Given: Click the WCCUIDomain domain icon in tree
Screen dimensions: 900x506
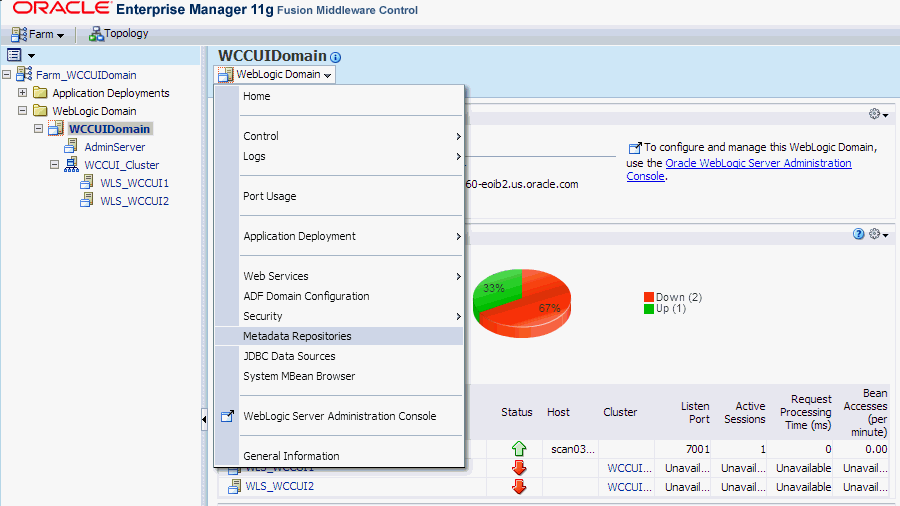Looking at the screenshot, I should pos(56,129).
